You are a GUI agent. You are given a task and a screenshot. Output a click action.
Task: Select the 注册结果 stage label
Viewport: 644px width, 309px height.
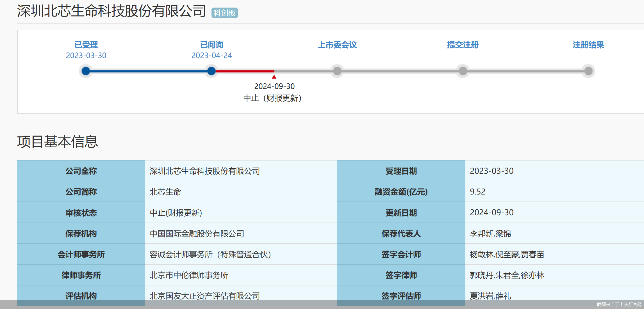(588, 45)
